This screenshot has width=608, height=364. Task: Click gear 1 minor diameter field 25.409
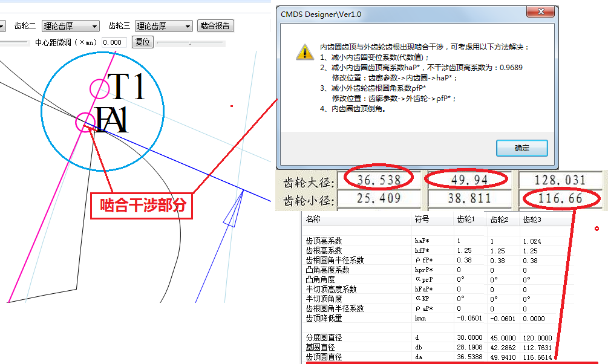coord(379,198)
